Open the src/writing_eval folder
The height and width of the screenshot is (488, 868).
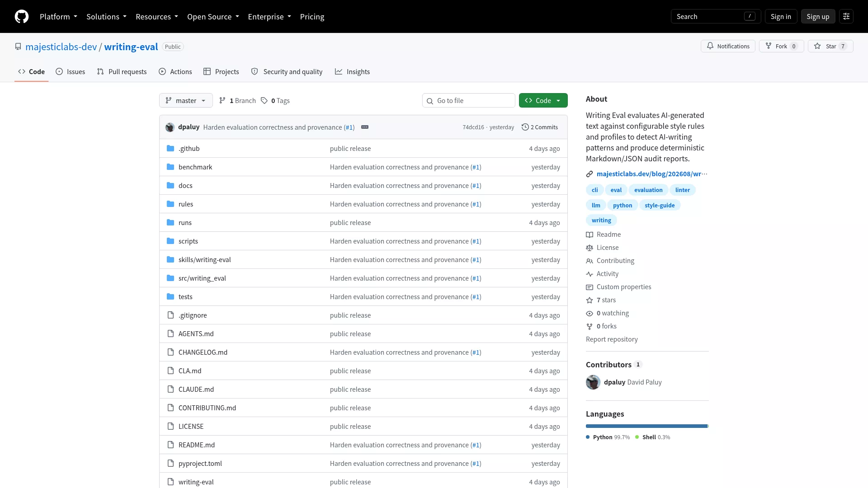pos(202,278)
